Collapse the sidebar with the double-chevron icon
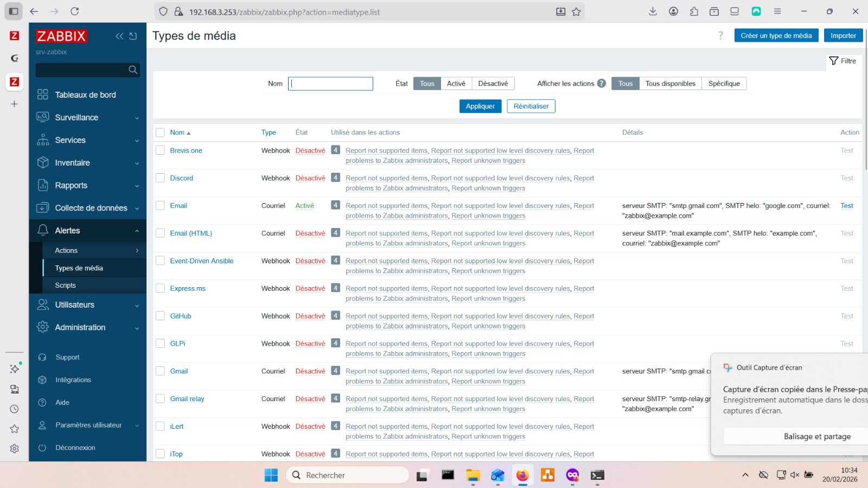Screen dimensions: 868x488 119,36
